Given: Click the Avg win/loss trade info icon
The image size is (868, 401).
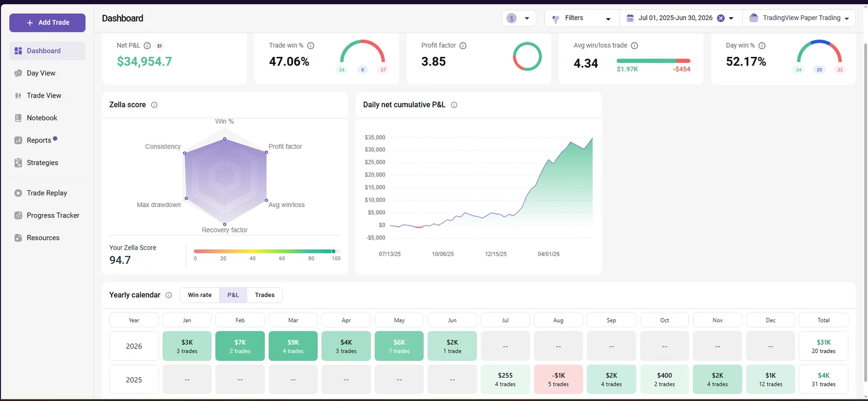Looking at the screenshot, I should (635, 46).
